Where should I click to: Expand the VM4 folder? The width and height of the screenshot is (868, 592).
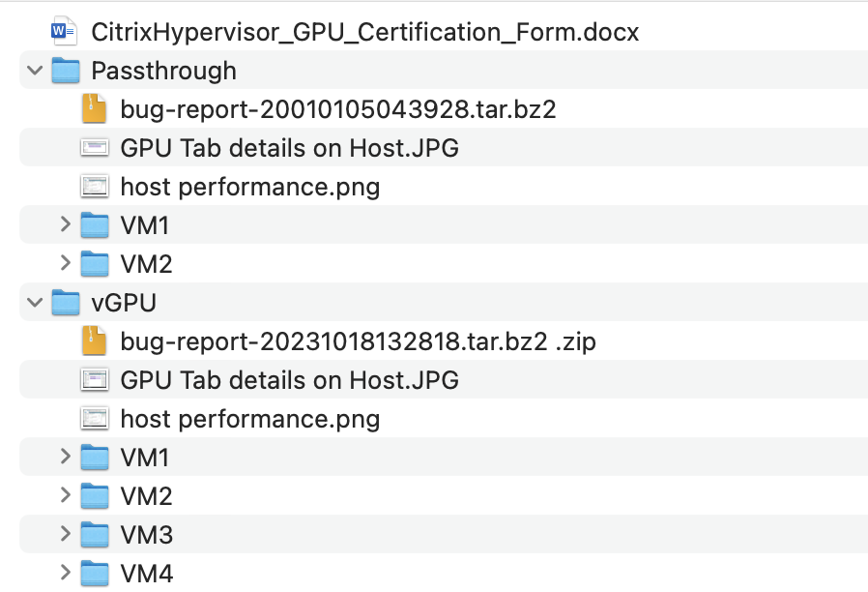pos(66,573)
